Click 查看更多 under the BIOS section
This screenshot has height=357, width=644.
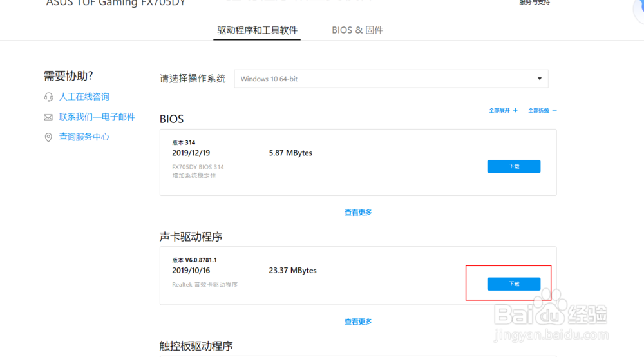[x=358, y=213]
